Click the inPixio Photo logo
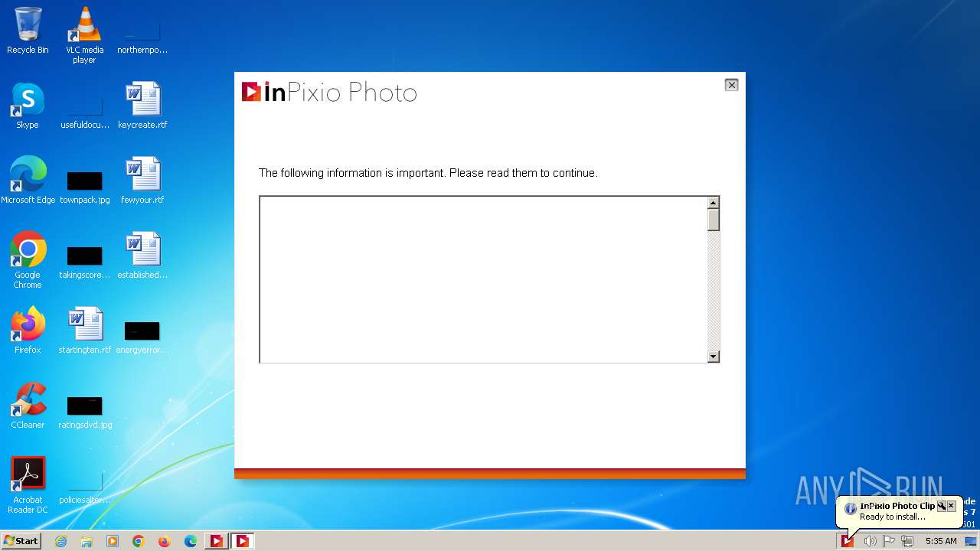 point(329,93)
